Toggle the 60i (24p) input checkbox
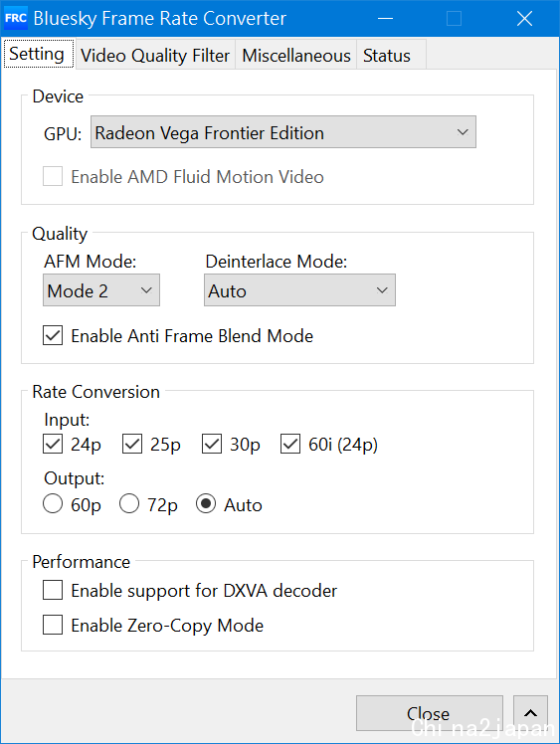Image resolution: width=560 pixels, height=744 pixels. tap(290, 445)
